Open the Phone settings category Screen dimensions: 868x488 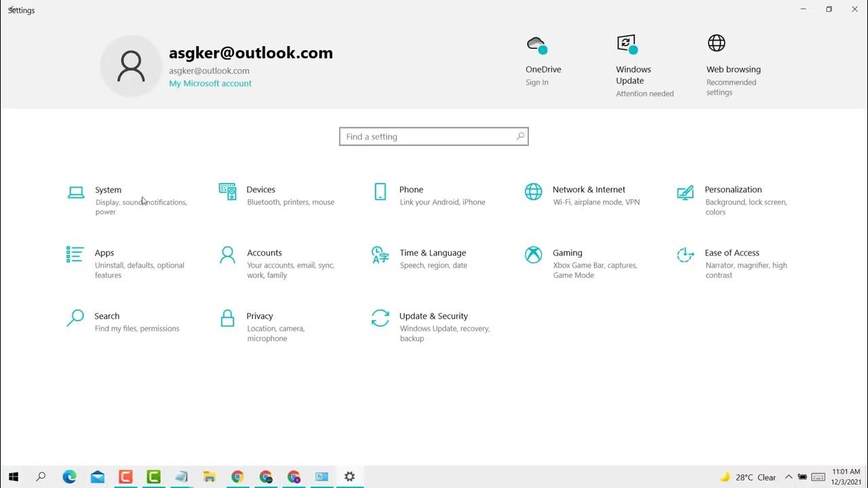(x=430, y=195)
